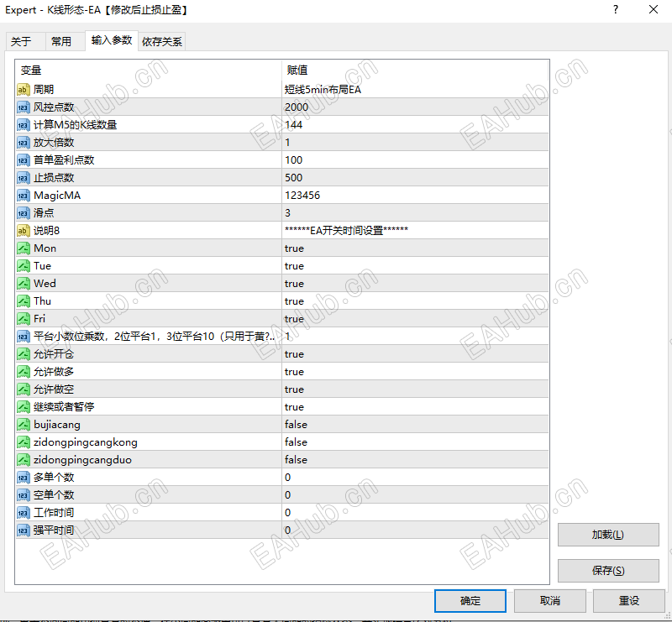Select the numeric icon next to MagicMA
Image resolution: width=672 pixels, height=622 pixels.
23,195
